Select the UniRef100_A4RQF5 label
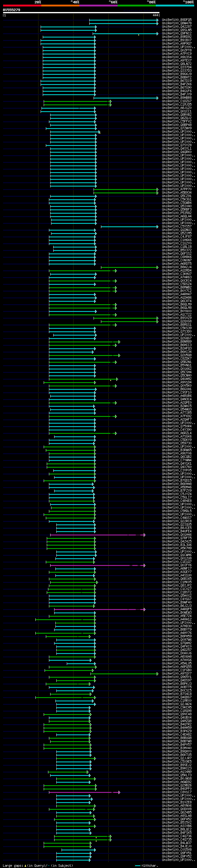The width and height of the screenshot is (197, 868). tap(177, 609)
